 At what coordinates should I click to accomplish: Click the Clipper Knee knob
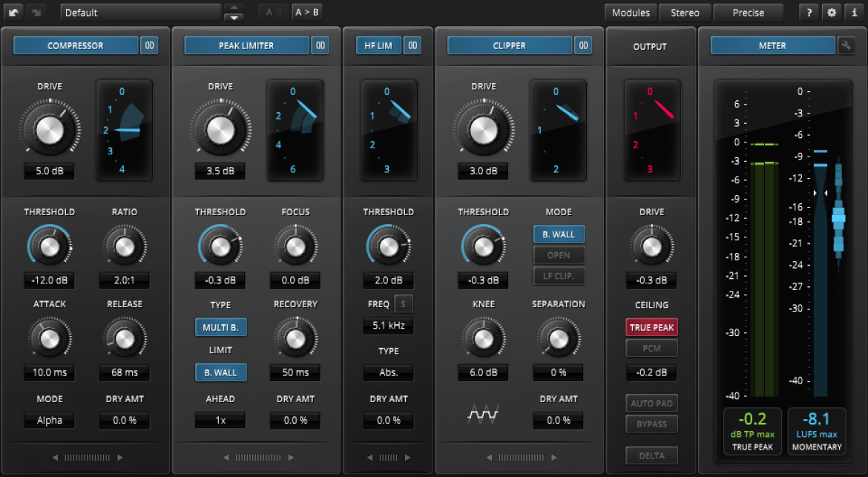coord(483,338)
